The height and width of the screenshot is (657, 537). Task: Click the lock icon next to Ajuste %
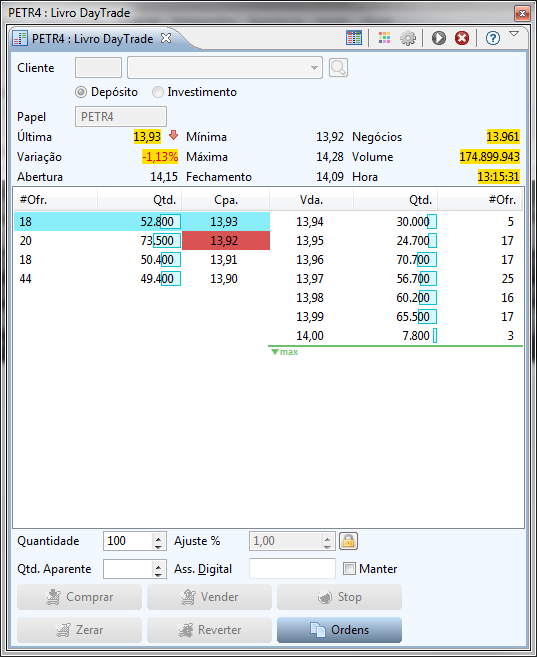(x=349, y=541)
